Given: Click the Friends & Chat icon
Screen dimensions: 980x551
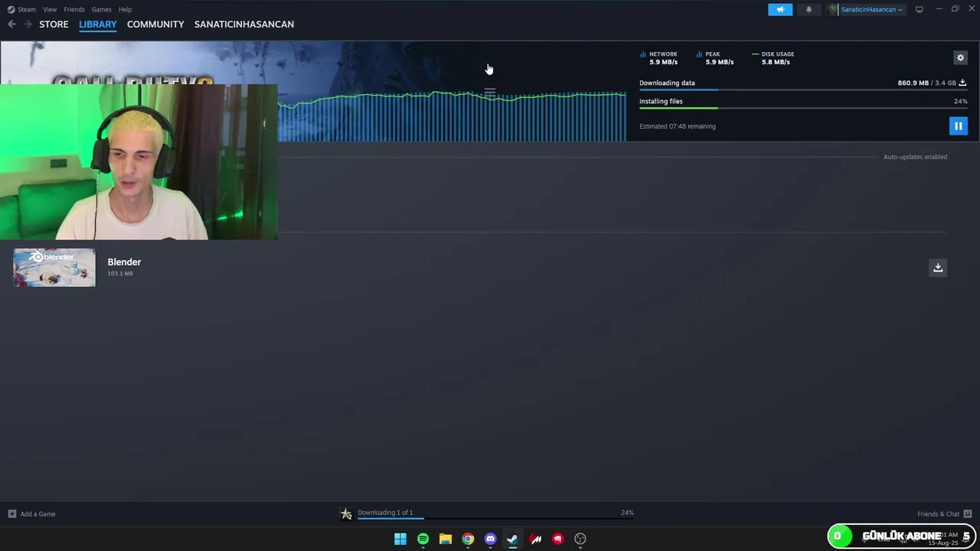Looking at the screenshot, I should (x=968, y=514).
